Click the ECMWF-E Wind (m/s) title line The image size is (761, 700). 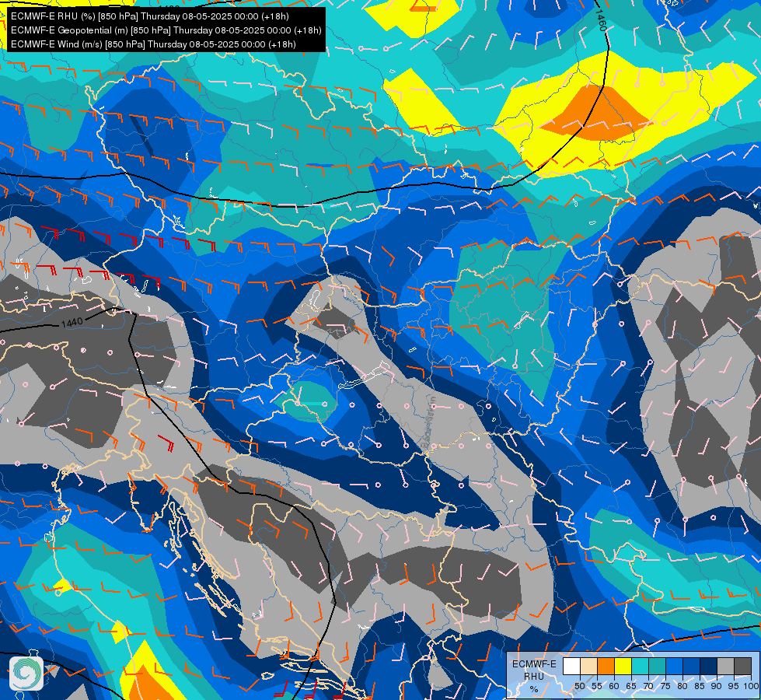(153, 44)
